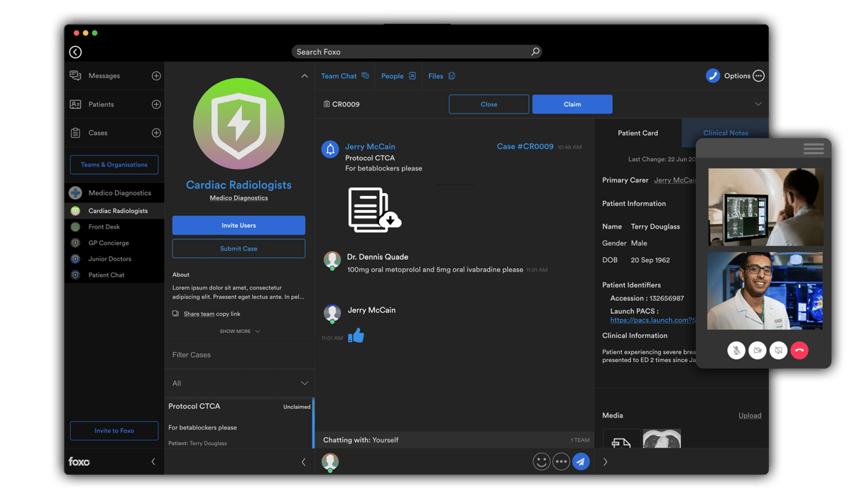Open the PACS launch link
Viewport: 852px width, 504px height.
652,320
